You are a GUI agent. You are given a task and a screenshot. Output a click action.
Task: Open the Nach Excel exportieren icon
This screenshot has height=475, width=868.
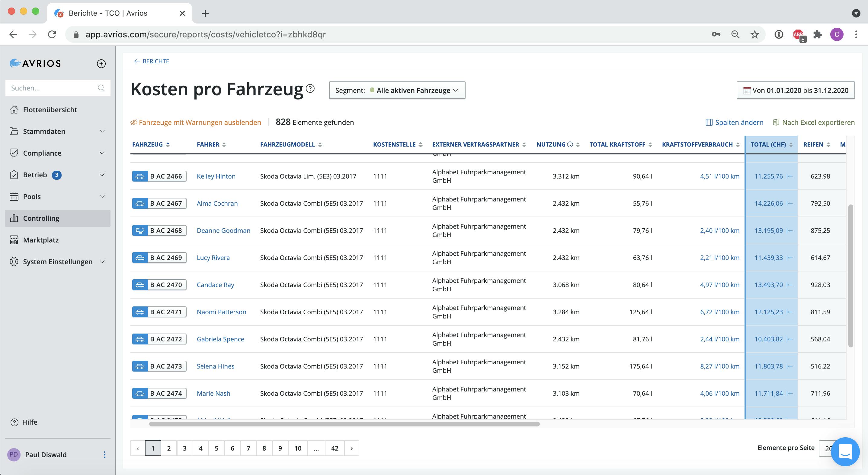776,122
